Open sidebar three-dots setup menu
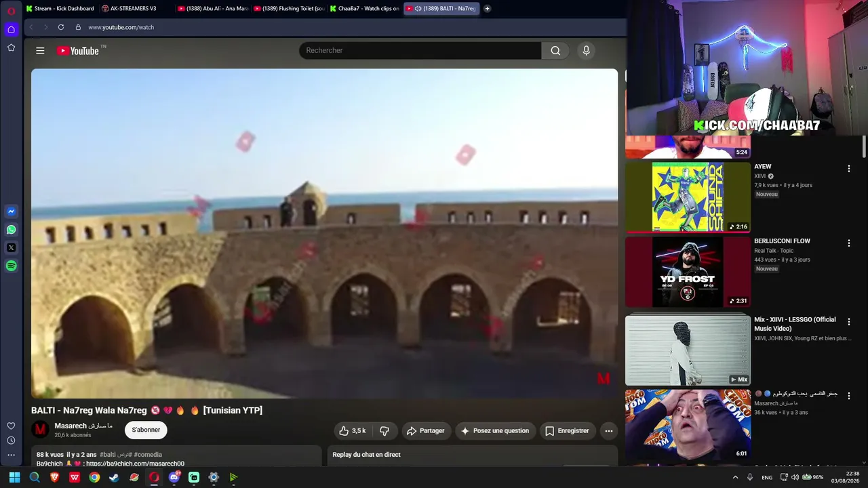The height and width of the screenshot is (488, 868). point(11,455)
